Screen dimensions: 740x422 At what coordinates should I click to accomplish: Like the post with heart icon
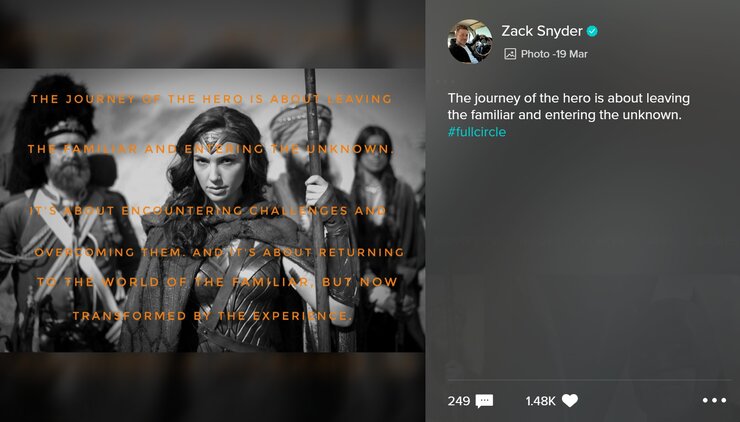570,401
